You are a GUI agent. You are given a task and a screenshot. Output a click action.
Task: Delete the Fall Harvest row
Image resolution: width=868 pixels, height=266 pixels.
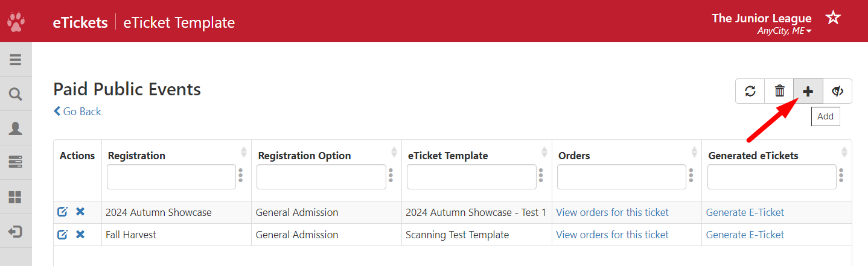pyautogui.click(x=80, y=234)
